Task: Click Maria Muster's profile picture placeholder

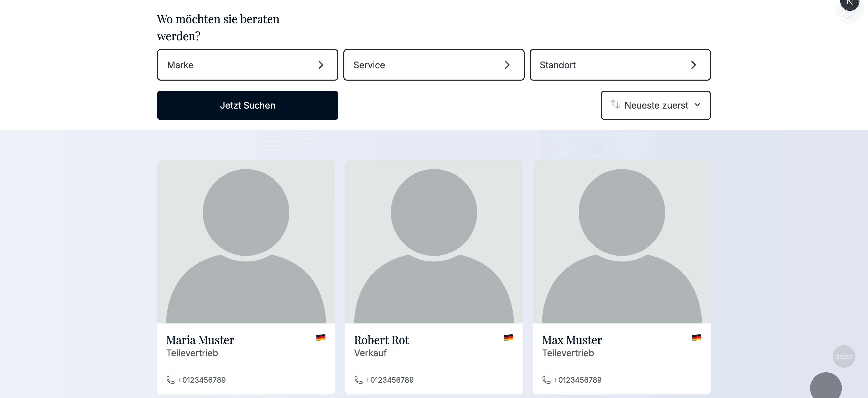Action: (x=246, y=241)
